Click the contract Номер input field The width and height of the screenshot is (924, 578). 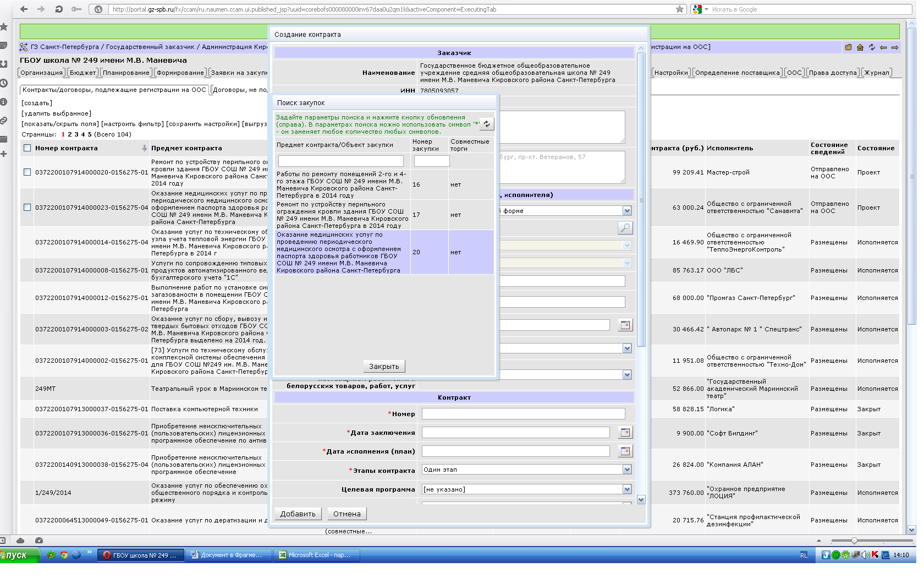point(524,414)
